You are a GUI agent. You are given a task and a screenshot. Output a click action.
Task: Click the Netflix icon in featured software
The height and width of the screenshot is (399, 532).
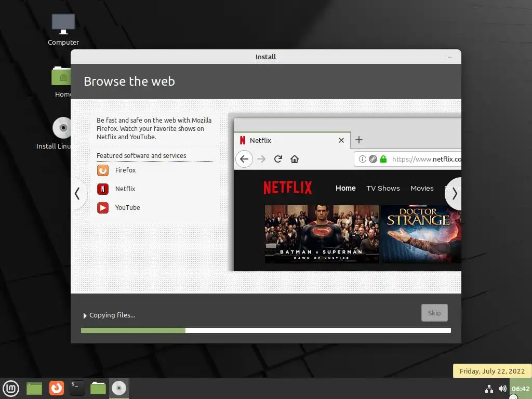click(103, 189)
